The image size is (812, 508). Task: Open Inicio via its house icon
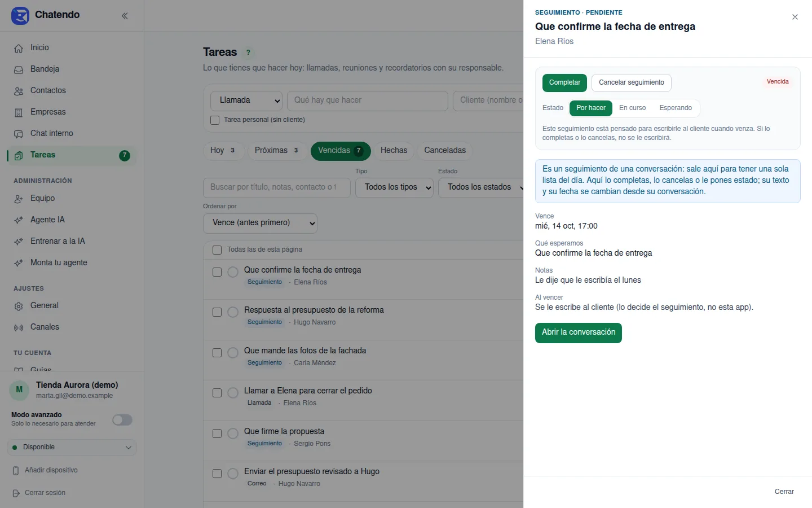pyautogui.click(x=19, y=48)
